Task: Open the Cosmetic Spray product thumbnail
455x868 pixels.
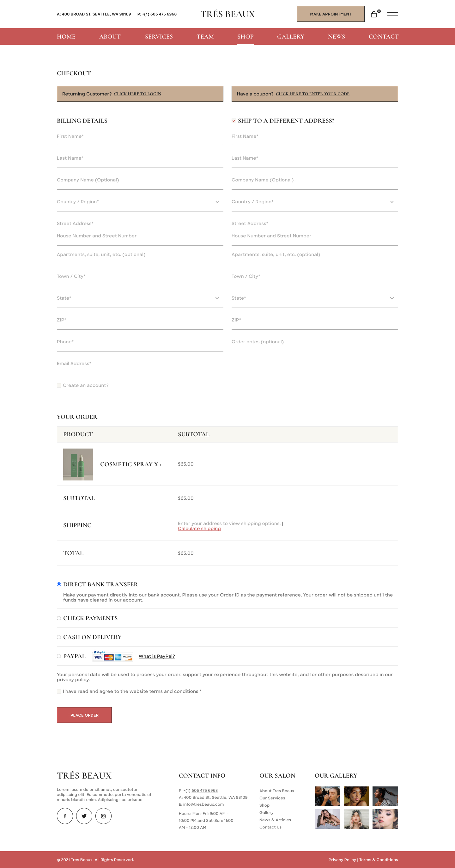Action: [78, 464]
